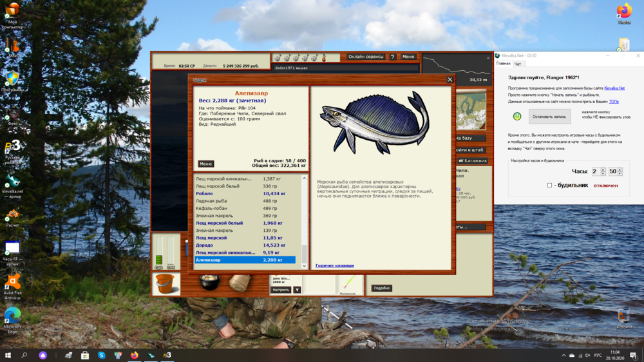644x362 pixels.
Task: Select Лещ морской 11,85 кг row
Action: pyautogui.click(x=245, y=238)
